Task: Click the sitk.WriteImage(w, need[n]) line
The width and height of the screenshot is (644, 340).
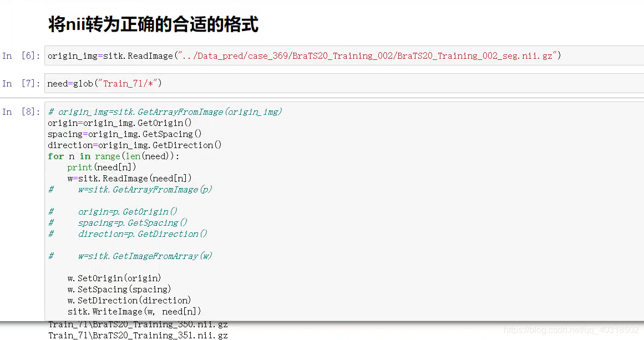Action: tap(134, 311)
